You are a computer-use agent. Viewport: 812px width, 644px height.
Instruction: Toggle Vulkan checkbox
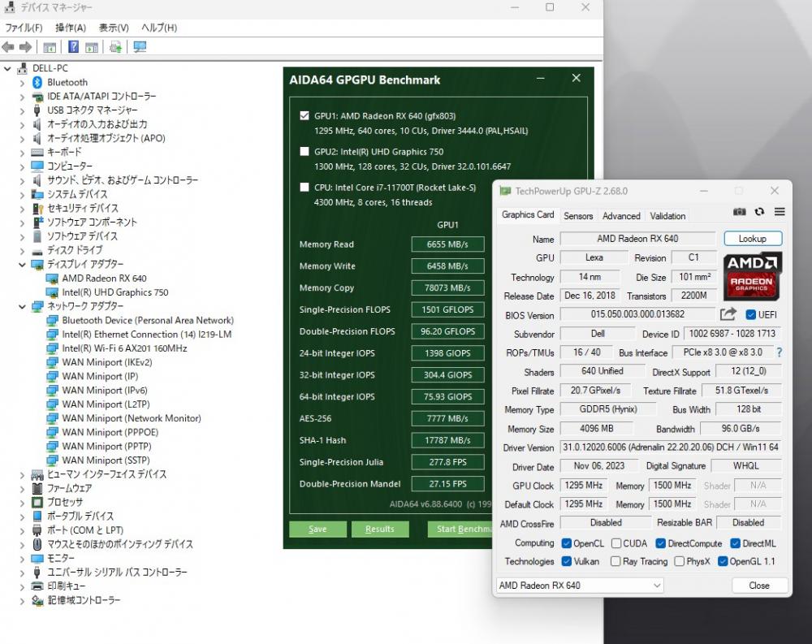coord(566,561)
